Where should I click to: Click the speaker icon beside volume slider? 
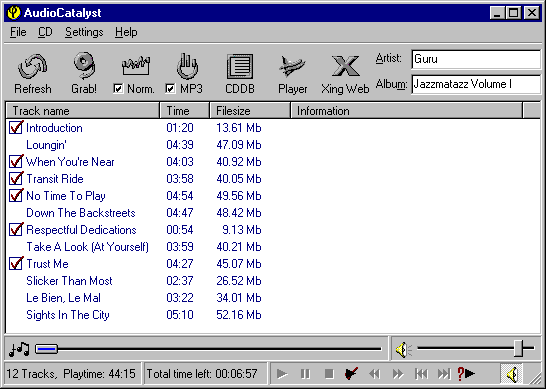click(x=403, y=349)
